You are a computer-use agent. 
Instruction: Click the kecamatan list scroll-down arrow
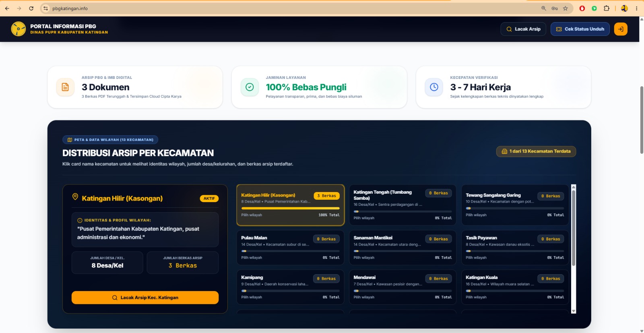pyautogui.click(x=574, y=311)
